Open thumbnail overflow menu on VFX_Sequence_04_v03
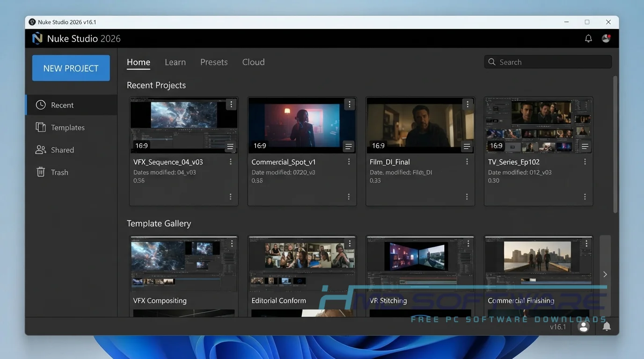The width and height of the screenshot is (644, 359). (231, 105)
